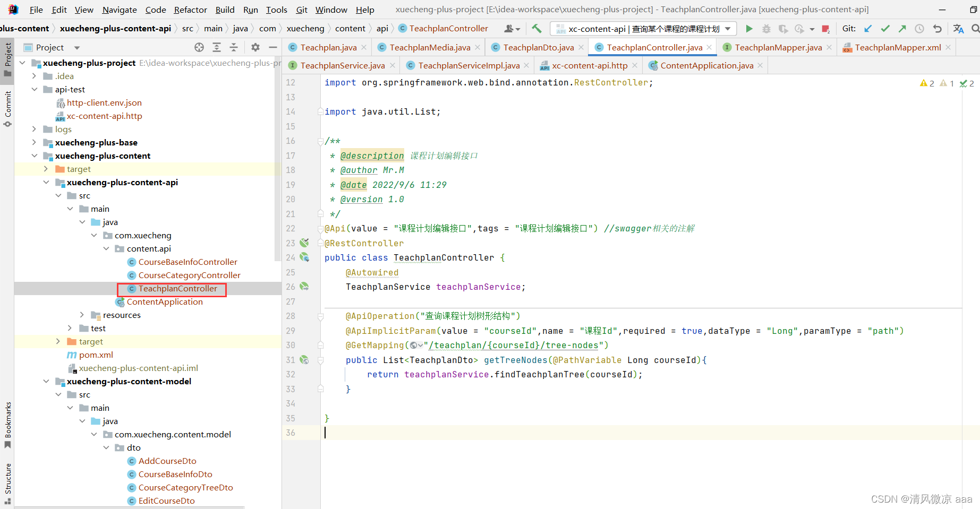Collapse the content.api package

[x=106, y=248]
